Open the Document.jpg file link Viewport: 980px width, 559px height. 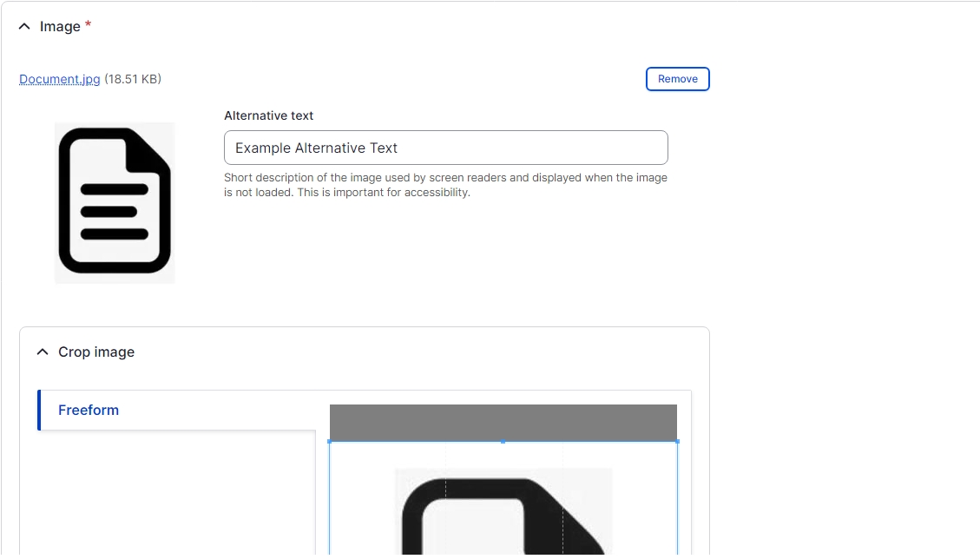click(59, 79)
